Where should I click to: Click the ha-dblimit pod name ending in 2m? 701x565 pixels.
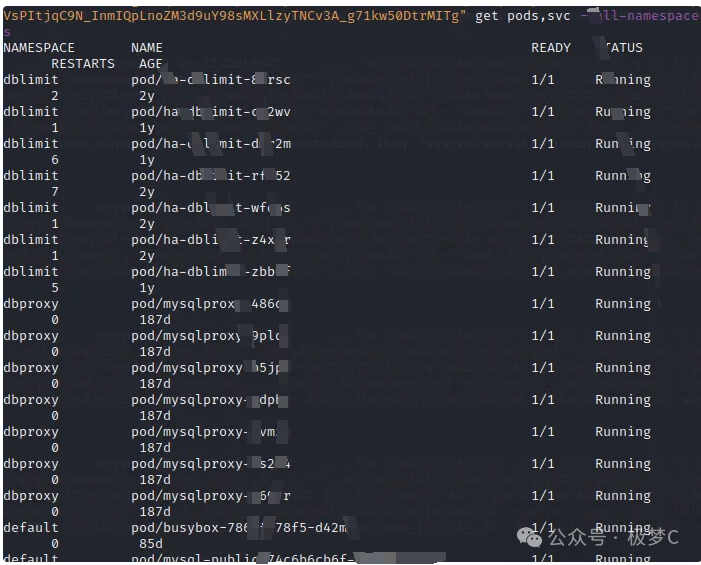(x=211, y=144)
